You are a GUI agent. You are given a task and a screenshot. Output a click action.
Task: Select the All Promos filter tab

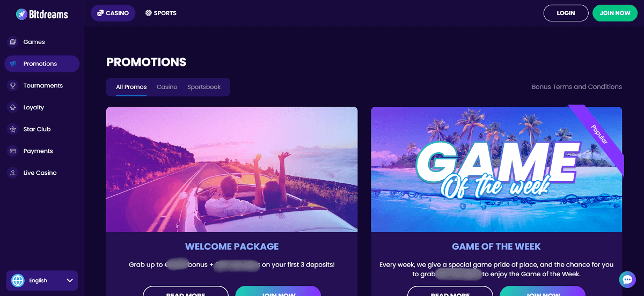coord(131,87)
